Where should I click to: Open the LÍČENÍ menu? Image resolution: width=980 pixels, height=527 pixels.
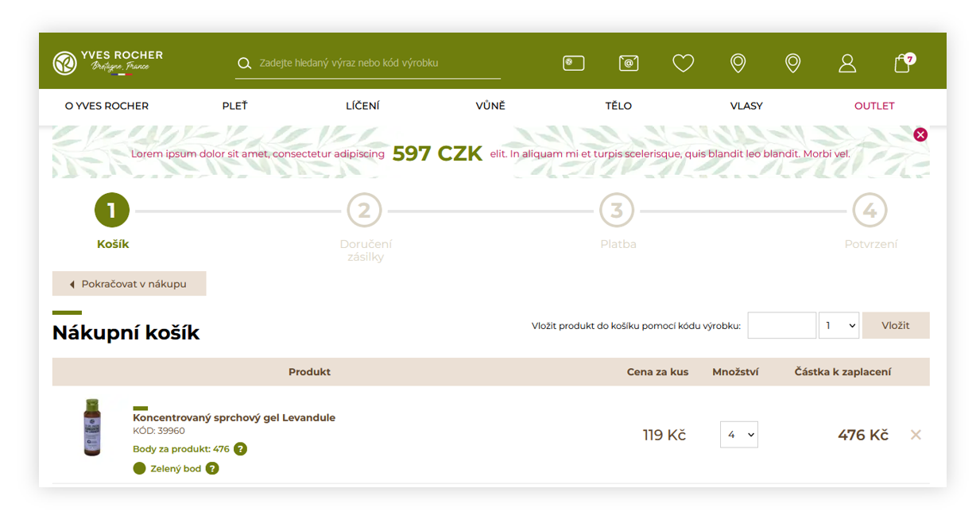[362, 106]
